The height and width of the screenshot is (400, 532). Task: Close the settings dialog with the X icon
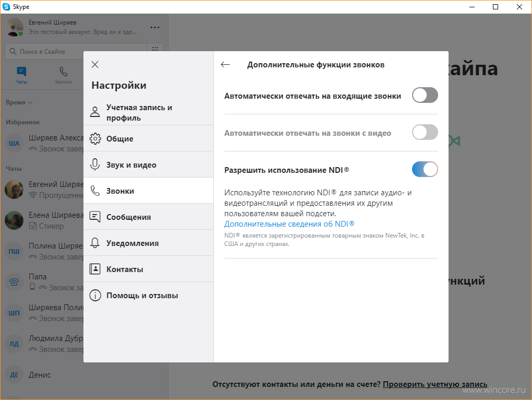tap(95, 65)
